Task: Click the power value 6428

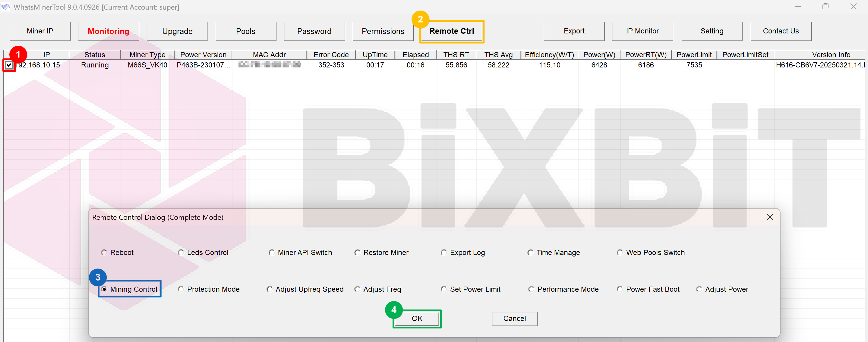Action: pos(599,65)
